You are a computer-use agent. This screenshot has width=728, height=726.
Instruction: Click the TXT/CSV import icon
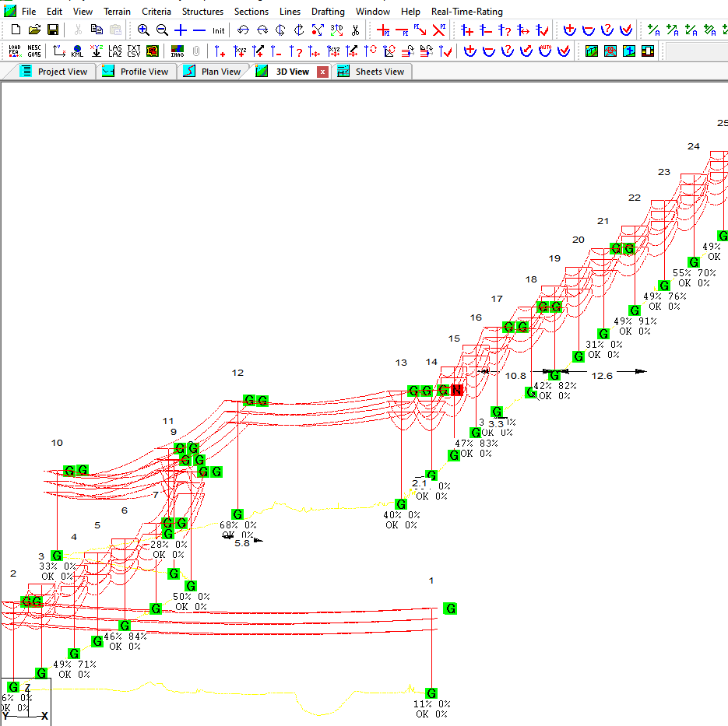pyautogui.click(x=134, y=51)
